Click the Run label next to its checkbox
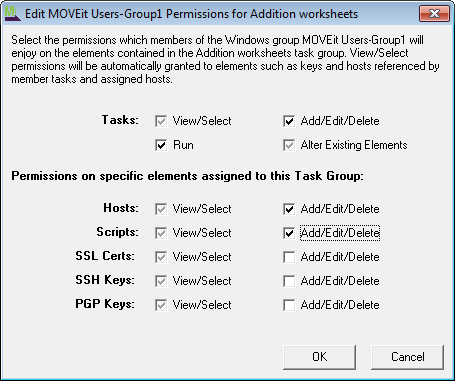Image resolution: width=455 pixels, height=381 pixels. (183, 145)
